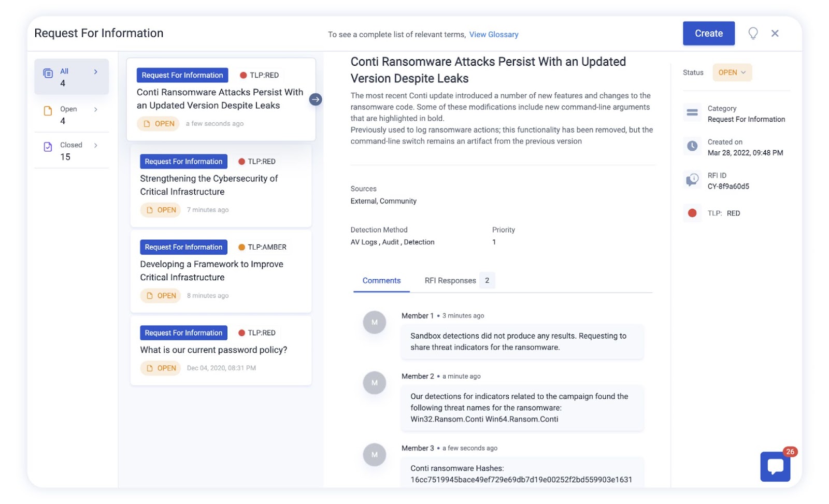Open the Status OPEN dropdown

point(732,73)
